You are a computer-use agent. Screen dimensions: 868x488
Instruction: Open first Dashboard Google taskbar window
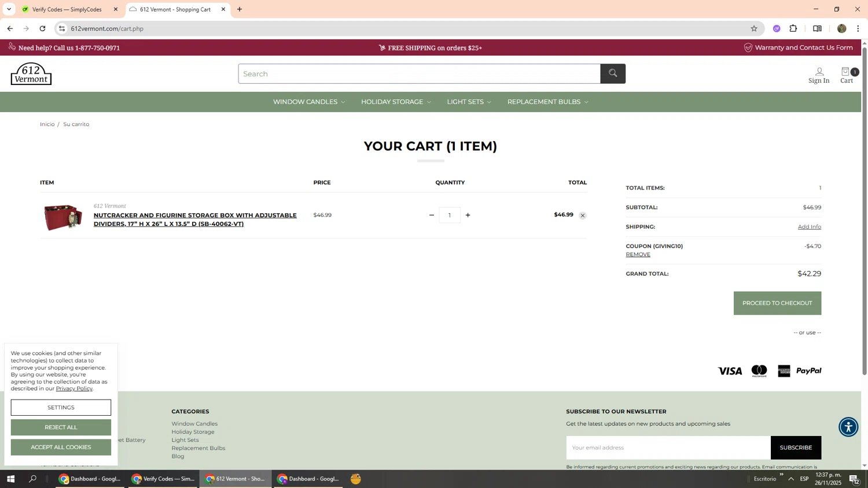click(90, 479)
